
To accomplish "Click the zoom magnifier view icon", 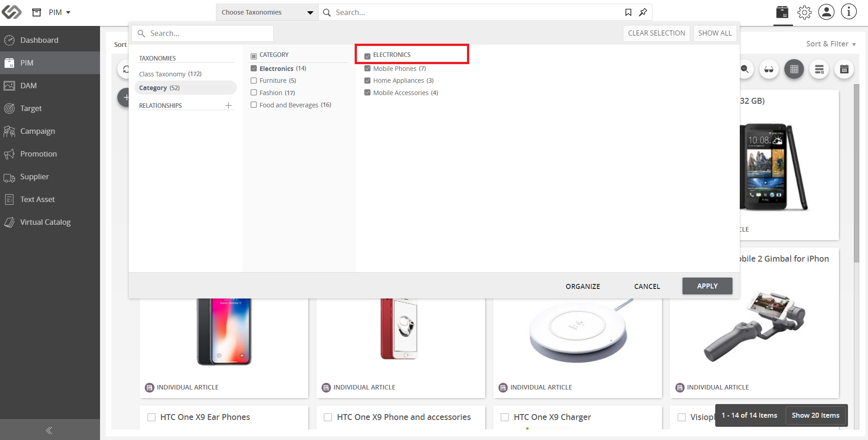I will (745, 69).
